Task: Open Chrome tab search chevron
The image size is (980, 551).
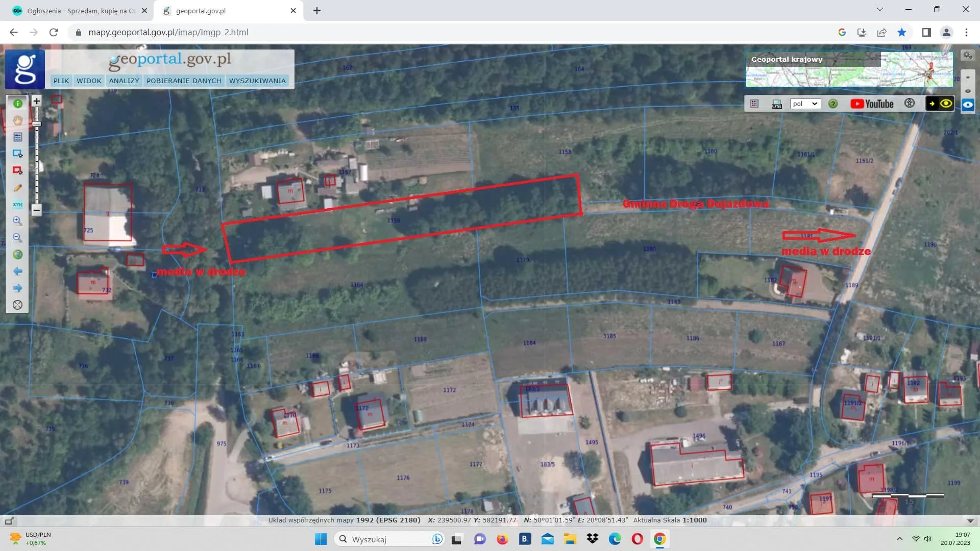Action: coord(879,10)
